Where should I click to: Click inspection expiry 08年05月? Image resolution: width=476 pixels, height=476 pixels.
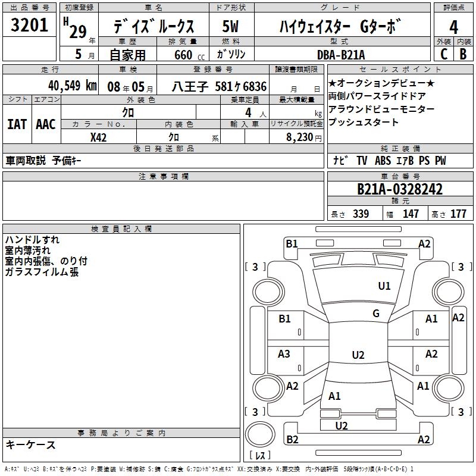[x=130, y=87]
